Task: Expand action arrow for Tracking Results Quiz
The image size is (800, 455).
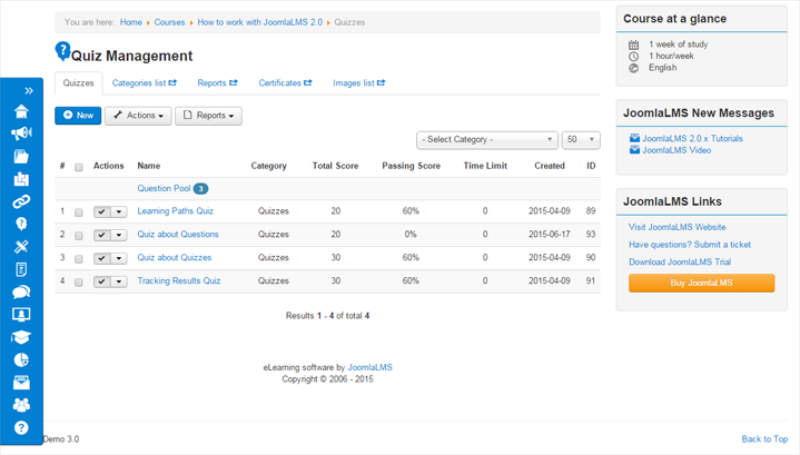Action: pyautogui.click(x=119, y=282)
